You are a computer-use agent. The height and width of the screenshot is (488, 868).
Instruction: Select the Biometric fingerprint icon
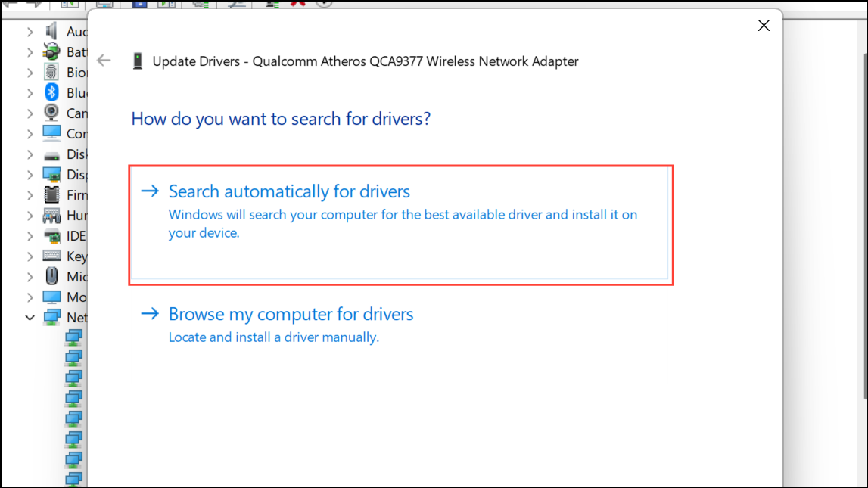(51, 73)
